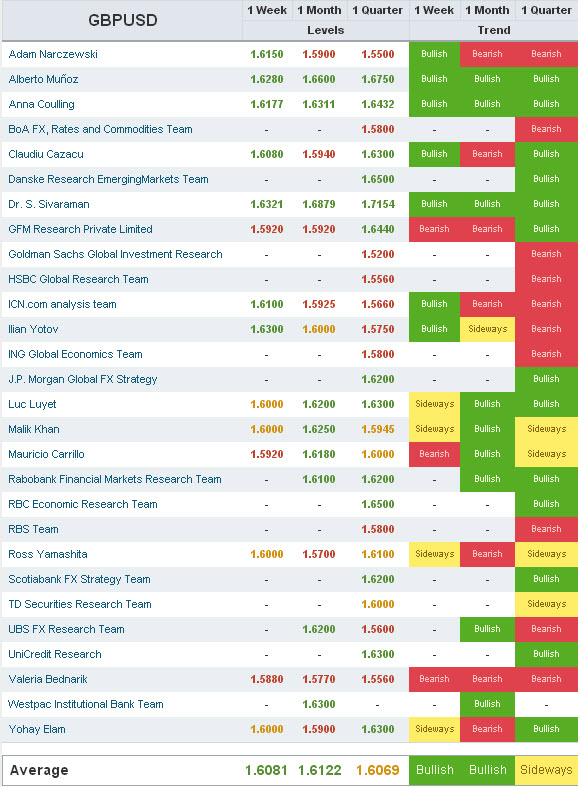Open Rabobank Financial Markets Research Team
Viewport: 578px width, 787px height.
pyautogui.click(x=115, y=479)
